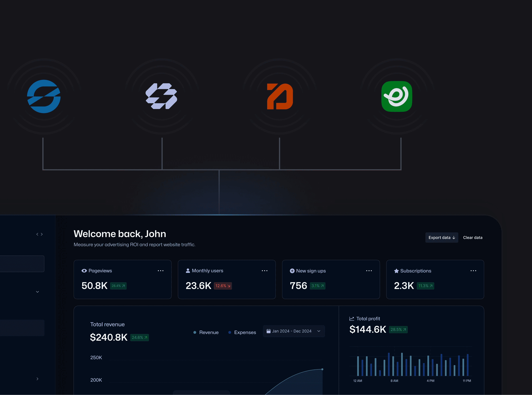Expand the sidebar item with right chevron
The width and height of the screenshot is (532, 395).
click(37, 379)
